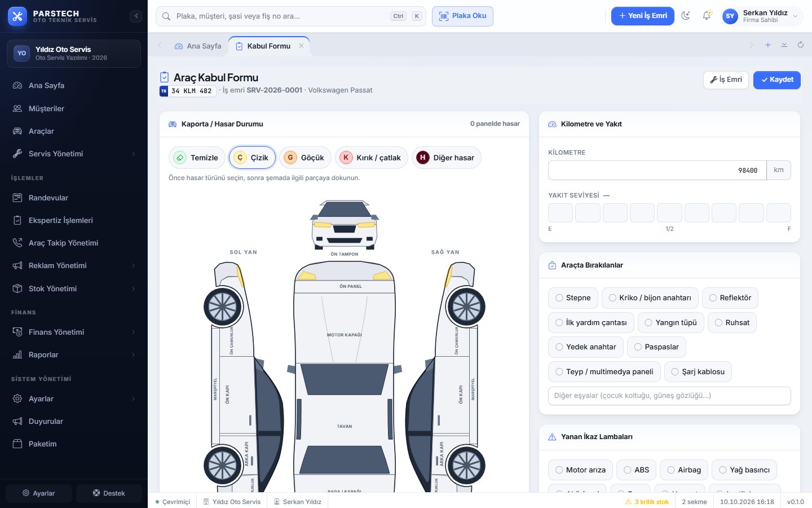This screenshot has height=508, width=812.
Task: Pick the Kırık / çatlak damage type
Action: [371, 157]
